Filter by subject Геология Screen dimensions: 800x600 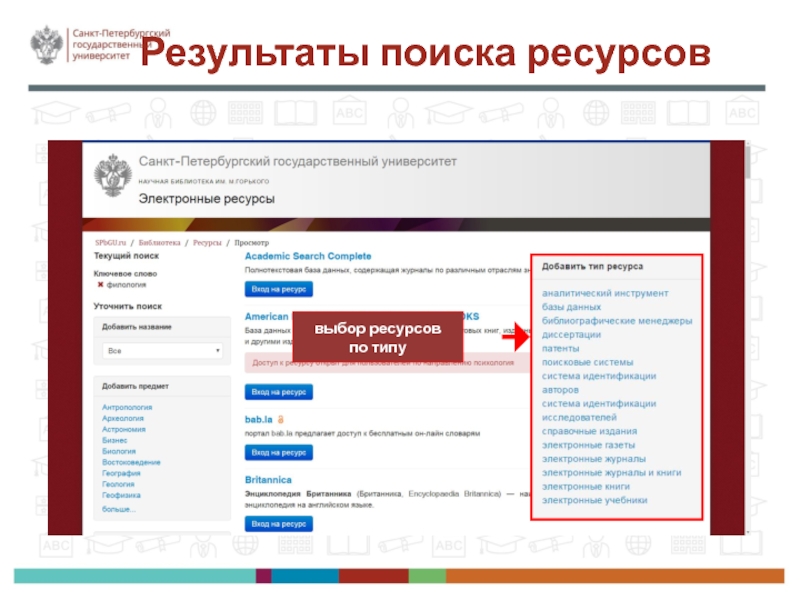click(x=118, y=484)
